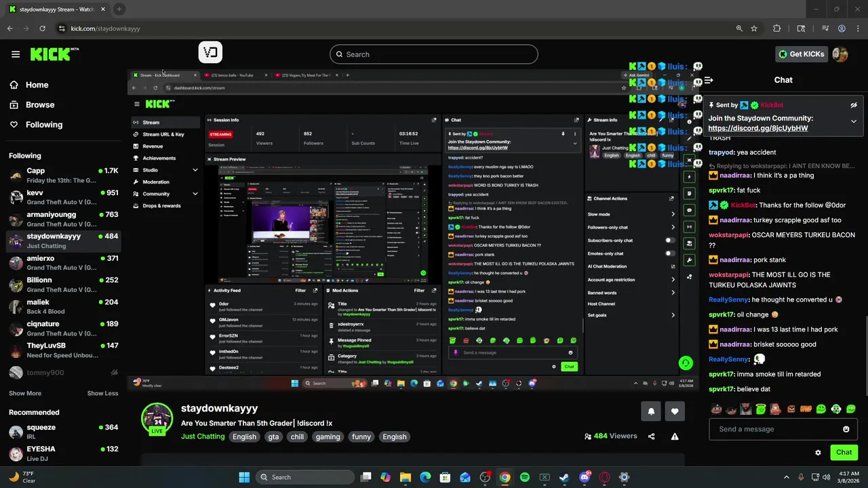This screenshot has height=488, width=868.
Task: Open squeeze in Recommended channels
Action: (x=64, y=432)
